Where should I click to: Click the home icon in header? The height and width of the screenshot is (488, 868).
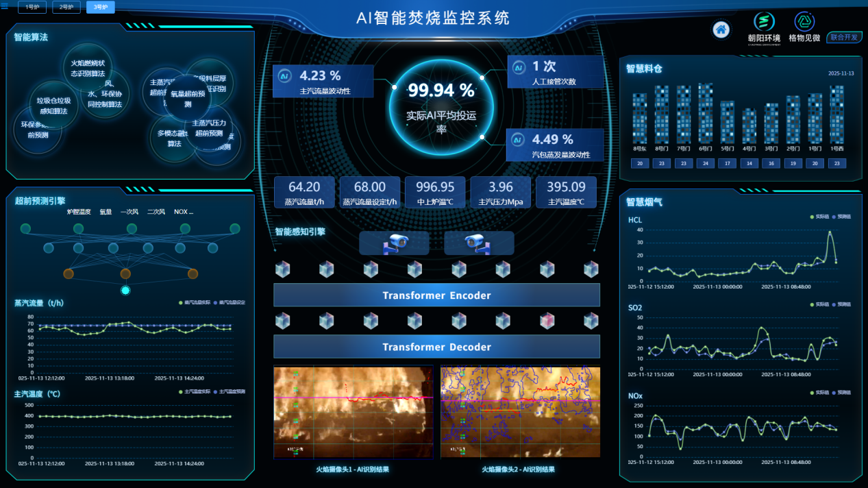tap(720, 30)
